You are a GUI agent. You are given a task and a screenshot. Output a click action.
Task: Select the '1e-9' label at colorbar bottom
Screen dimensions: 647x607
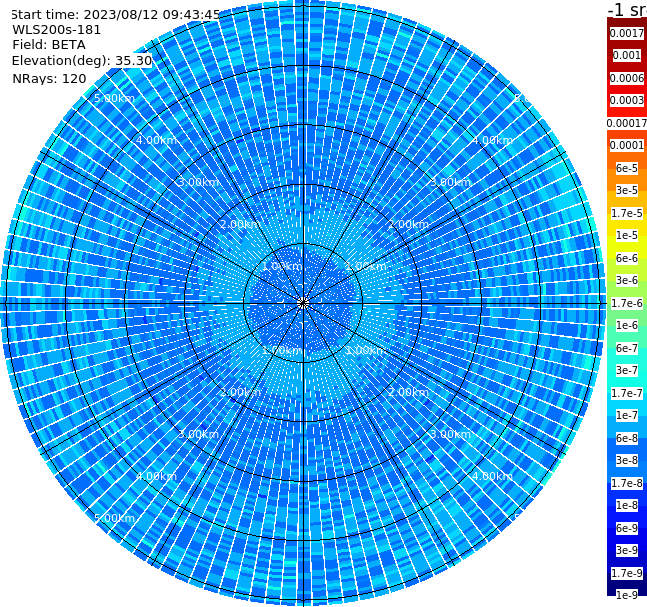[x=627, y=595]
